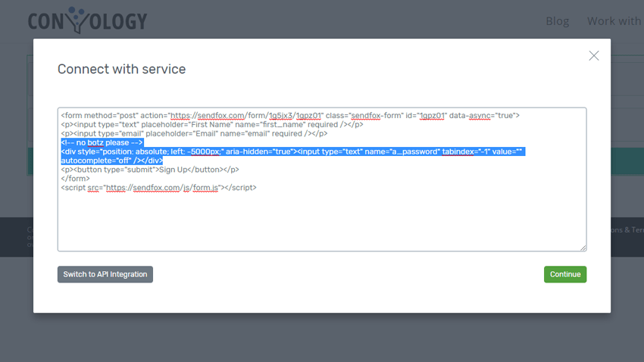Click the Email input code line
The height and width of the screenshot is (362, 644).
point(194,133)
